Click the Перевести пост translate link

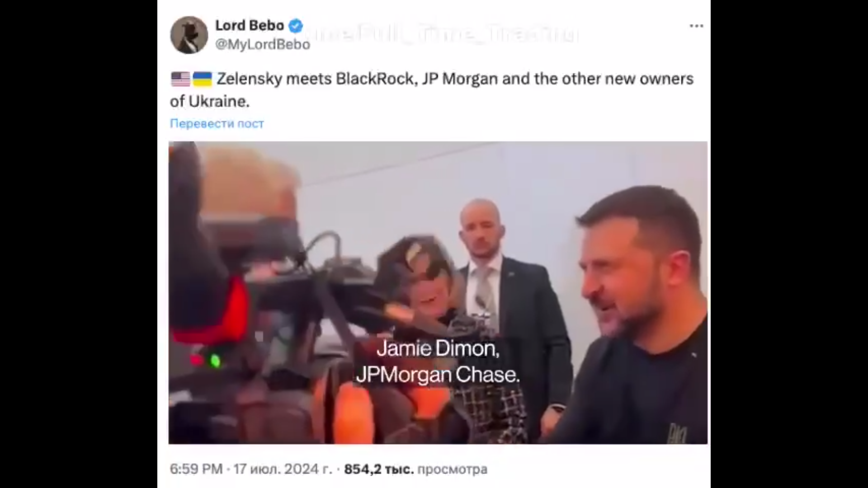[217, 123]
